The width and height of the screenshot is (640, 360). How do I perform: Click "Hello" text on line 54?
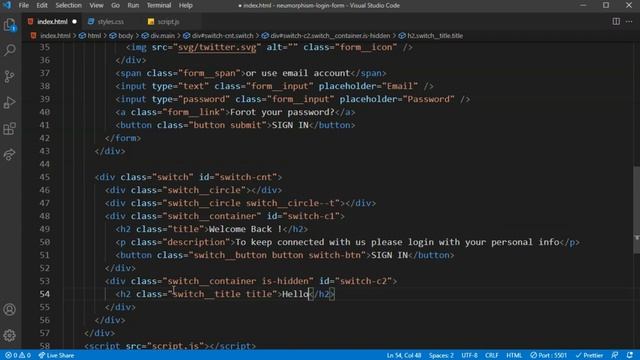(x=296, y=294)
